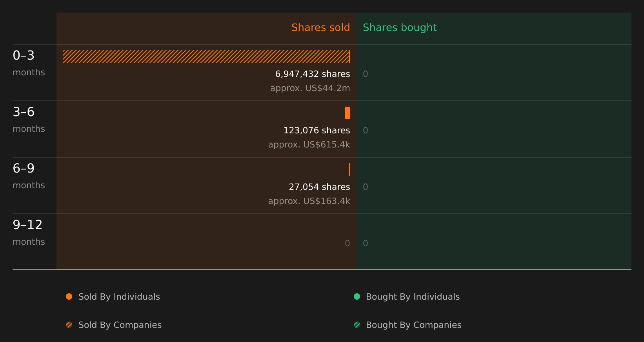Image resolution: width=644 pixels, height=342 pixels.
Task: Click the approx. US$163.4k amount
Action: point(309,201)
